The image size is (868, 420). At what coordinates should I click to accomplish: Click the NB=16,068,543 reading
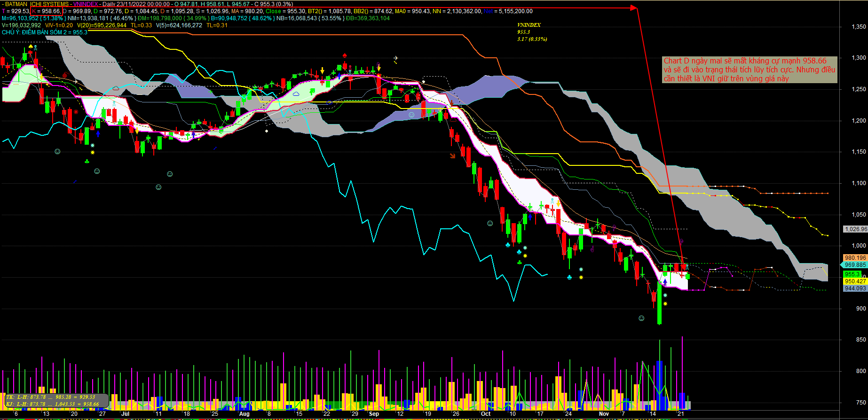tap(297, 18)
